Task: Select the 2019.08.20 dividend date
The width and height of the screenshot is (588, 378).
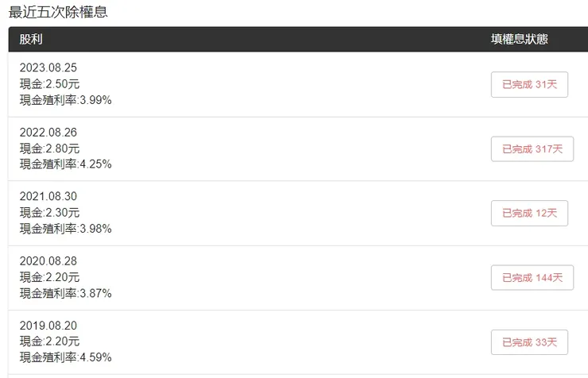Action: (48, 326)
